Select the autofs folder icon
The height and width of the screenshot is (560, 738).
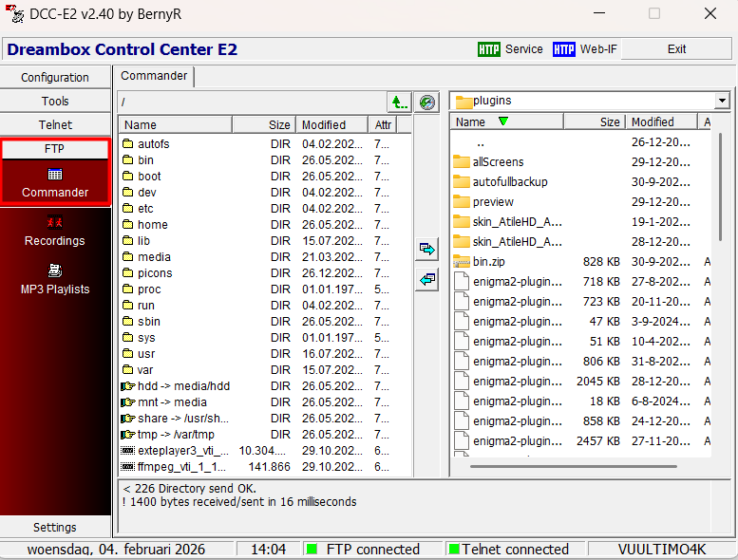coord(127,143)
